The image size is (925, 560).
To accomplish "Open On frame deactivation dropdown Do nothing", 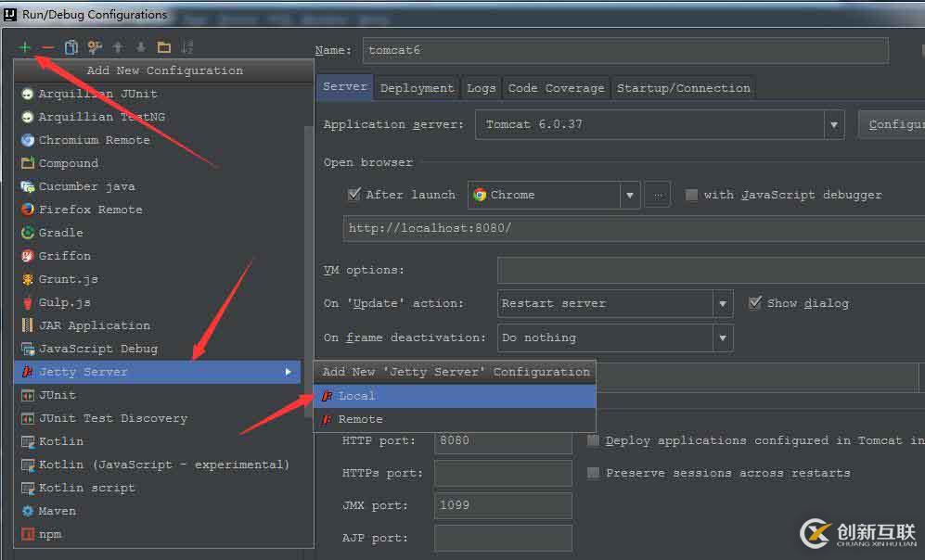I will (x=615, y=337).
